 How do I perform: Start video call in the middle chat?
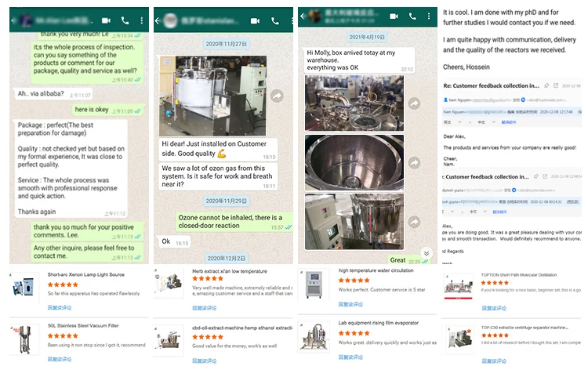point(252,20)
